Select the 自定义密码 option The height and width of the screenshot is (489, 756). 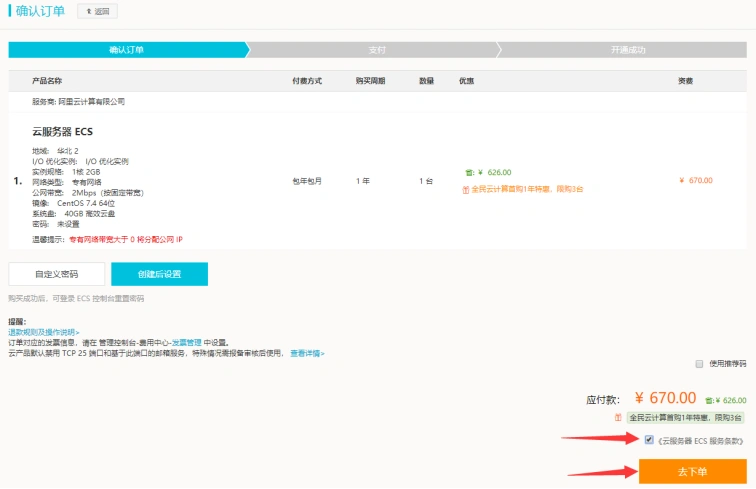click(56, 274)
